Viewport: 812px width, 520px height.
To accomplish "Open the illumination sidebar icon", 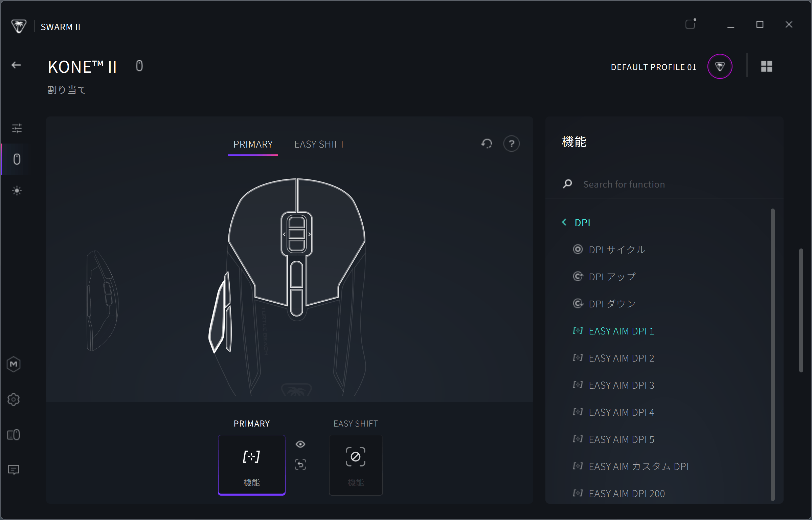I will [x=17, y=191].
